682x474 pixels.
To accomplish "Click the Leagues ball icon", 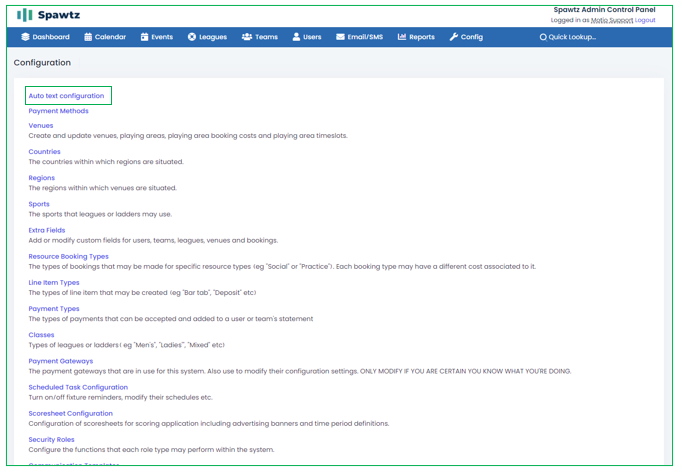I will [192, 37].
